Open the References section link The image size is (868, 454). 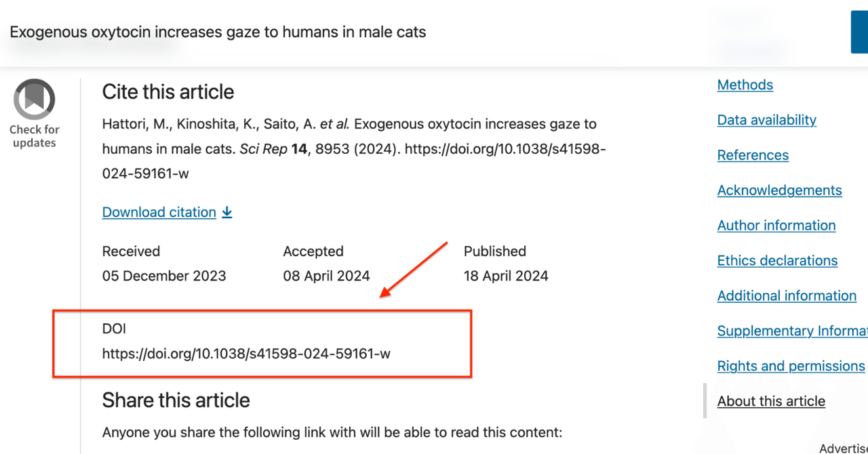click(x=753, y=155)
